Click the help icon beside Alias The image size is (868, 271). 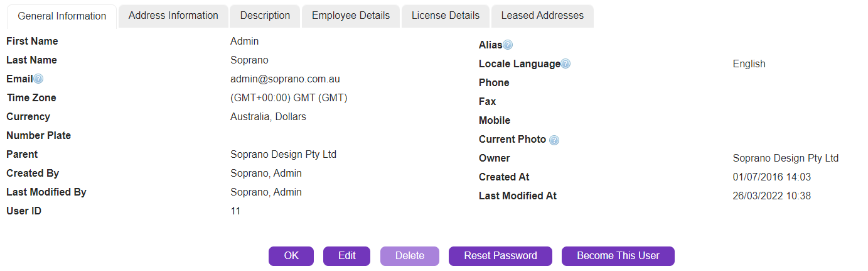click(x=508, y=45)
